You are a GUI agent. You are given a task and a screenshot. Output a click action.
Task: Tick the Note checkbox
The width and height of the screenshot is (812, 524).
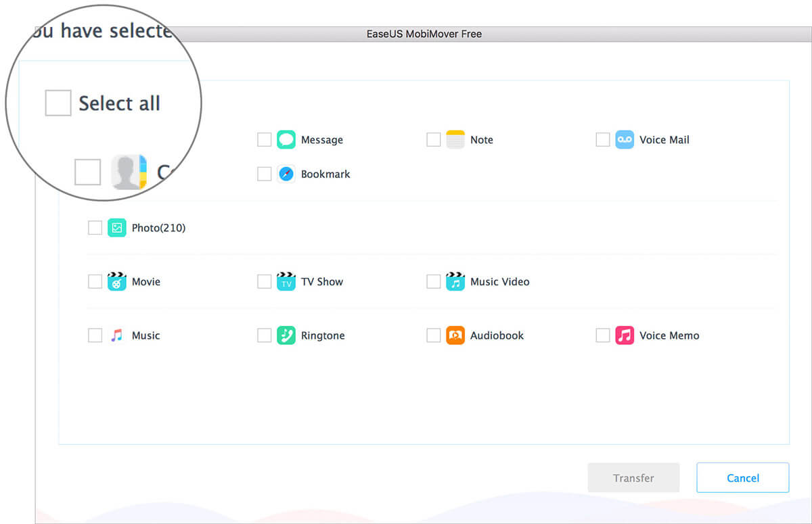coord(433,140)
